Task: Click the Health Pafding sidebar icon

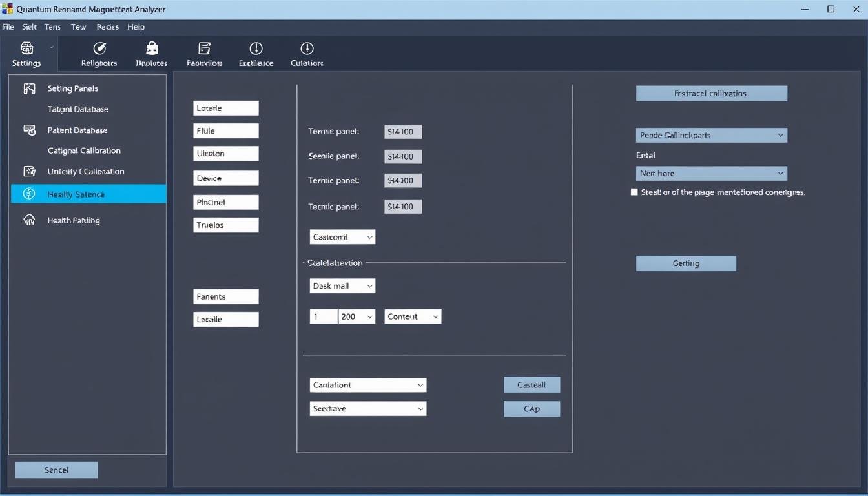Action: pyautogui.click(x=29, y=220)
